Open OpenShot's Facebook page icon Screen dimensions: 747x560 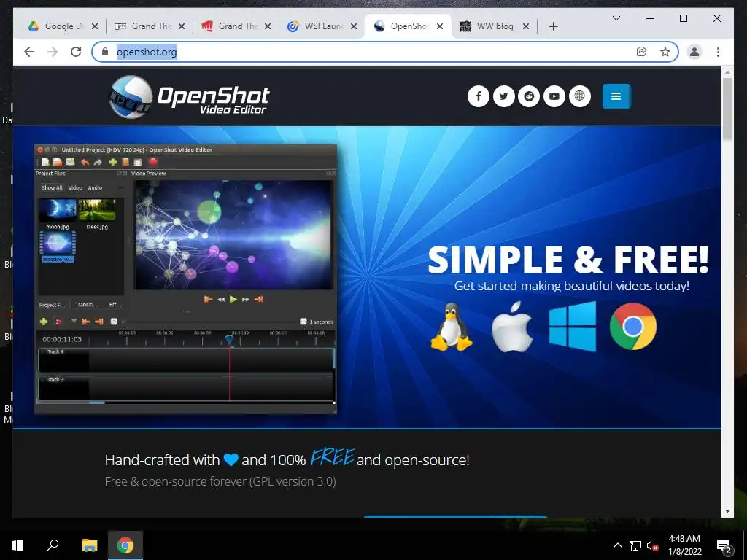tap(479, 96)
